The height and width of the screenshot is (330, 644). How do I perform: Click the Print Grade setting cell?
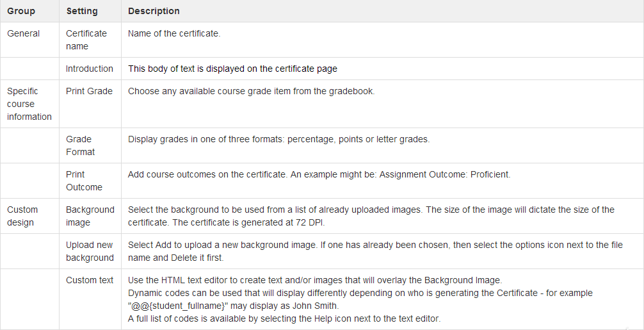tap(89, 91)
